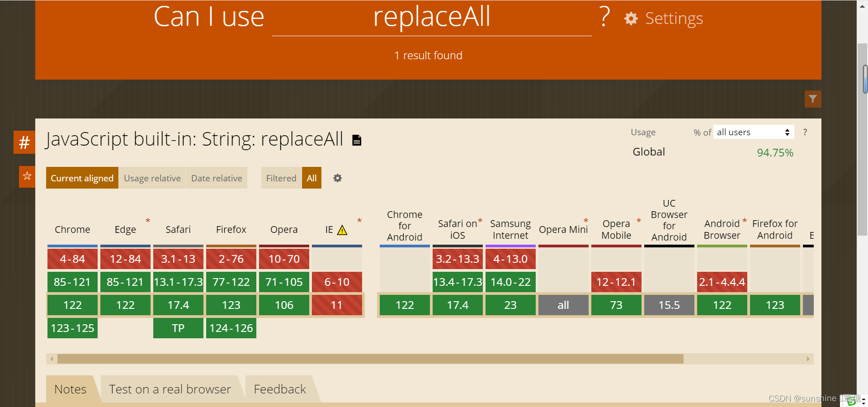
Task: Click Opera Mobile 12-12.1 cell
Action: tap(616, 282)
